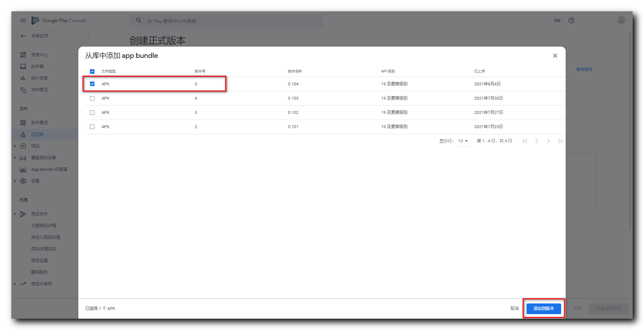Click the 舍弃版本 link
This screenshot has width=644, height=330.
click(x=584, y=69)
